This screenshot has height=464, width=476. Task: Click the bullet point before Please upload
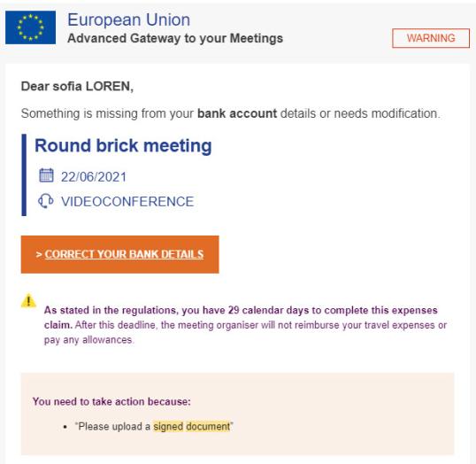pyautogui.click(x=65, y=427)
